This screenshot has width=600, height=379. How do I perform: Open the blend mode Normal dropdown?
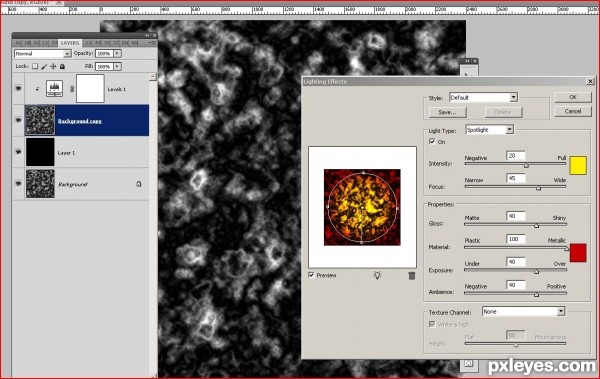coord(42,54)
